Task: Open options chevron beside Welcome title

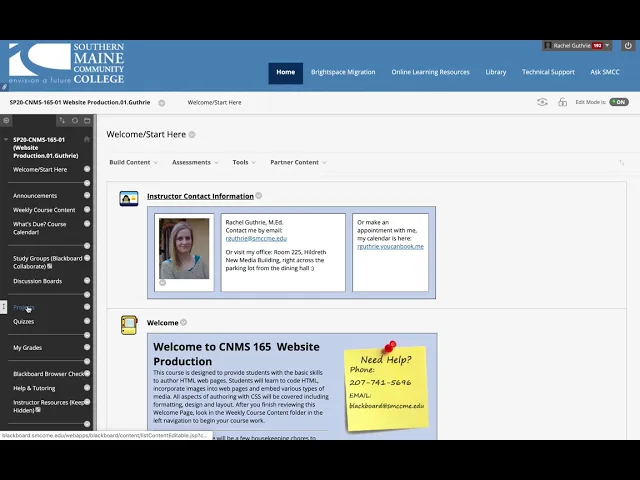Action: point(184,322)
